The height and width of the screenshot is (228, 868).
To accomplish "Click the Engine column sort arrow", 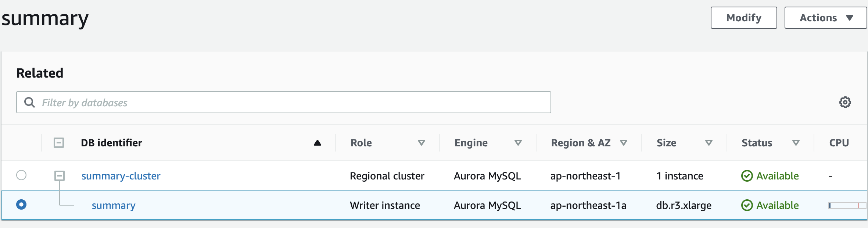I will (518, 143).
